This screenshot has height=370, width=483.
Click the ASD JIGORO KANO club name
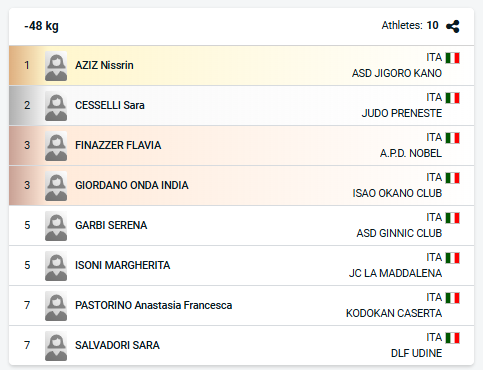(x=397, y=73)
